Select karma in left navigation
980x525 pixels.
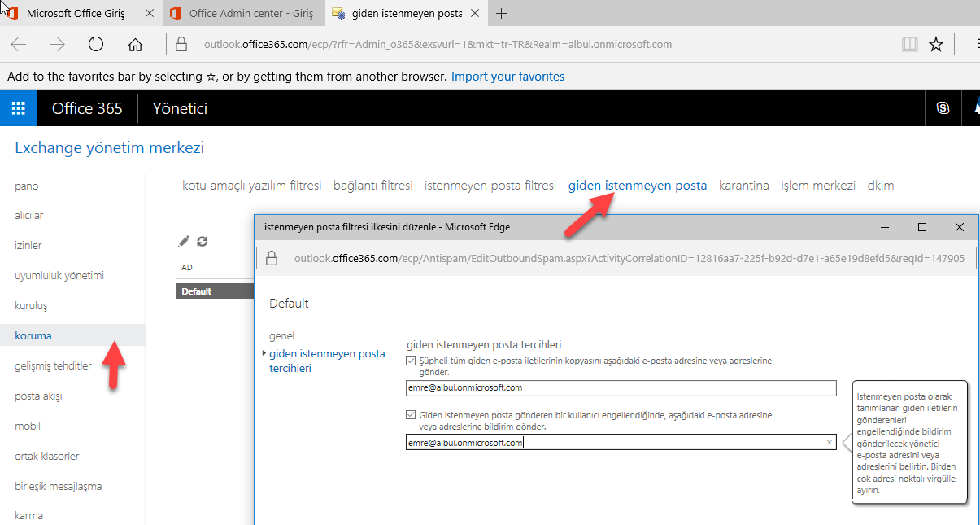point(29,516)
